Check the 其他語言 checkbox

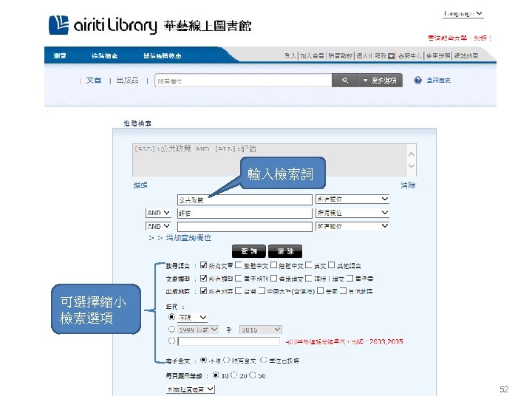click(332, 265)
